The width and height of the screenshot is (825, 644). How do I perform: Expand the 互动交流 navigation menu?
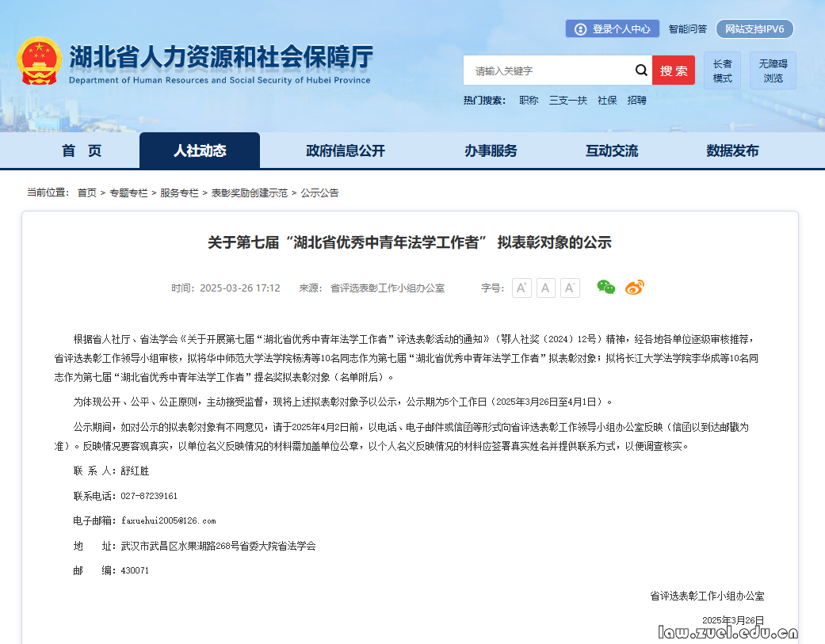point(612,151)
